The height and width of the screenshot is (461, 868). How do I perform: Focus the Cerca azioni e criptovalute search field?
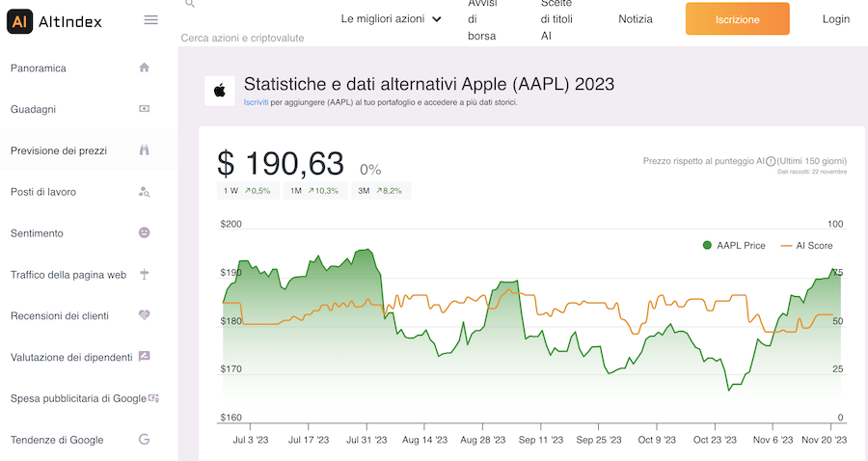point(242,38)
